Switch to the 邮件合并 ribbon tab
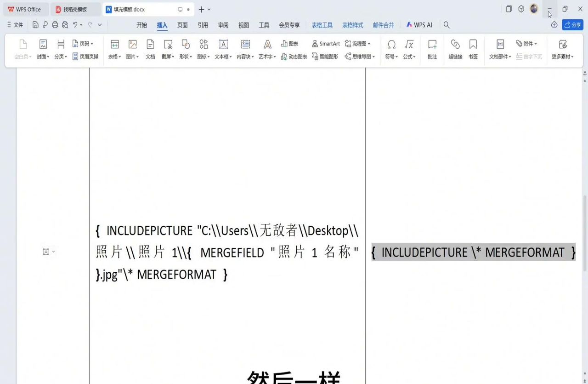This screenshot has width=588, height=384. [384, 25]
